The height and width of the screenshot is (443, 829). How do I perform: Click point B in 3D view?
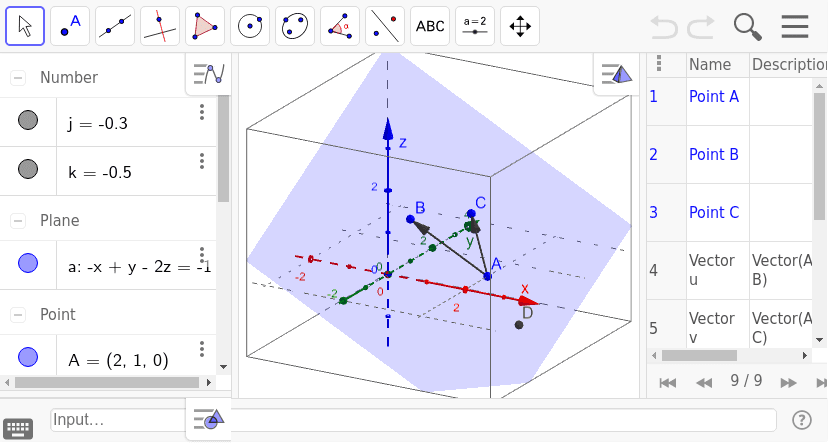point(410,218)
